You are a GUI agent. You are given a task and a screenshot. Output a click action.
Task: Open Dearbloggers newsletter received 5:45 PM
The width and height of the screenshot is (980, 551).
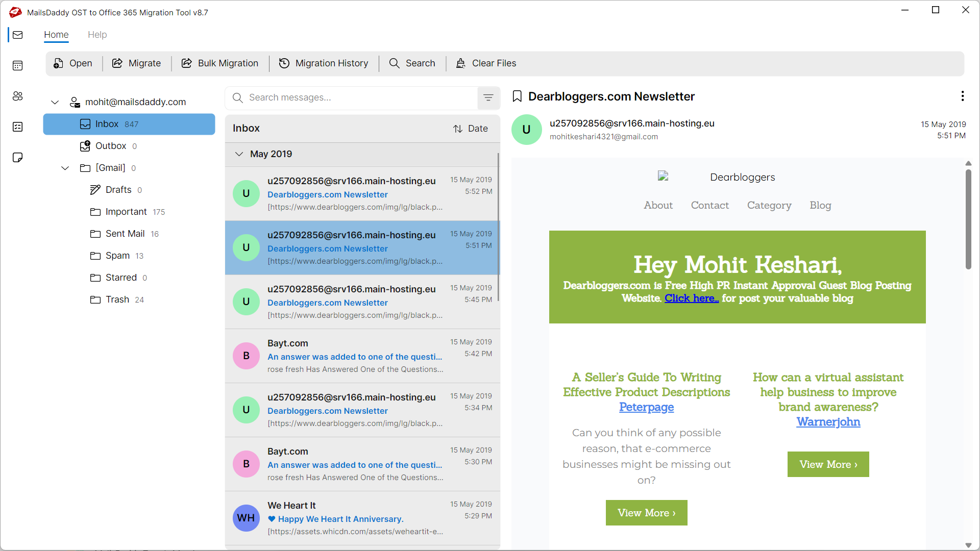click(361, 302)
